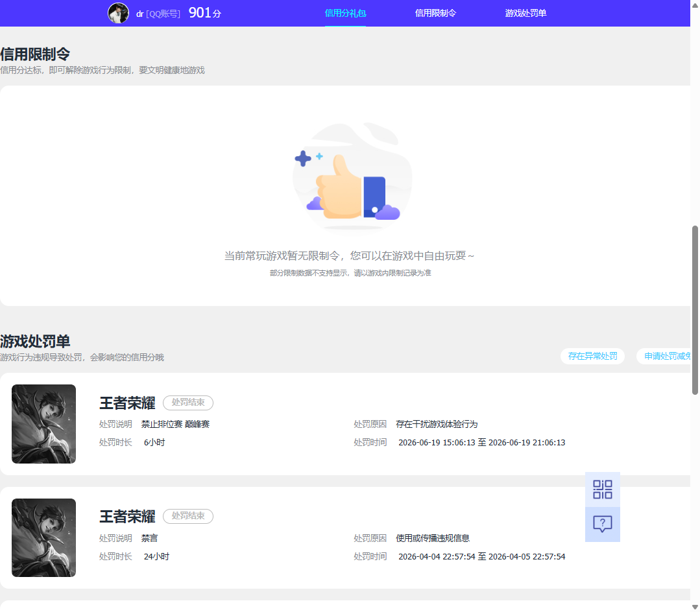Click message 当前常玩游戏暂无限制令
Image resolution: width=700 pixels, height=612 pixels.
coord(349,255)
